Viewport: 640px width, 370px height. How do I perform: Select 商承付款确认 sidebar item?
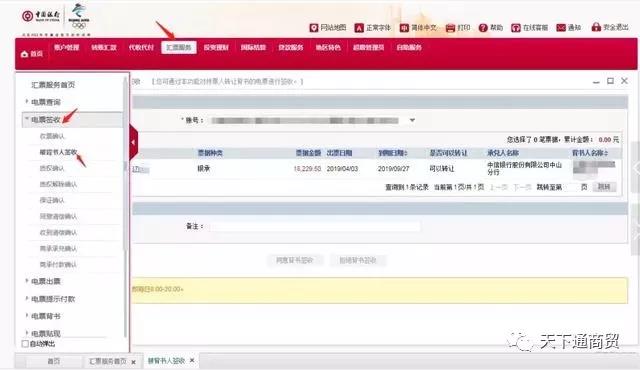(58, 265)
